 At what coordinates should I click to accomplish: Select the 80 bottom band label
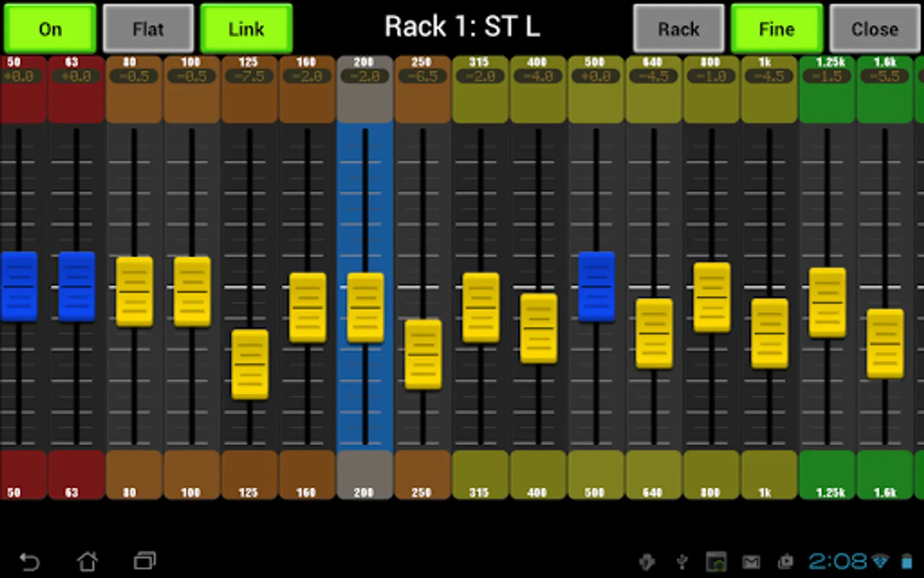[x=134, y=475]
